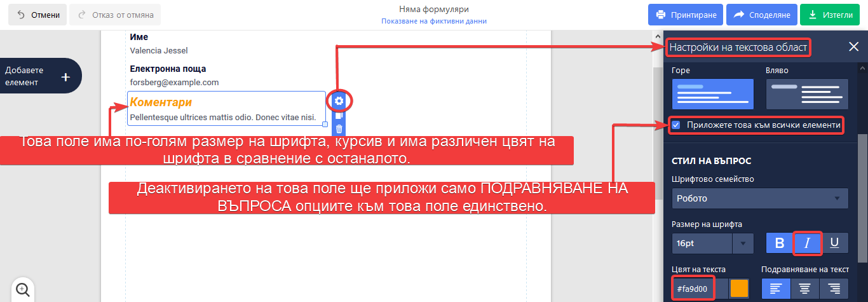868x302 pixels.
Task: Align text to the right
Action: pos(834,289)
